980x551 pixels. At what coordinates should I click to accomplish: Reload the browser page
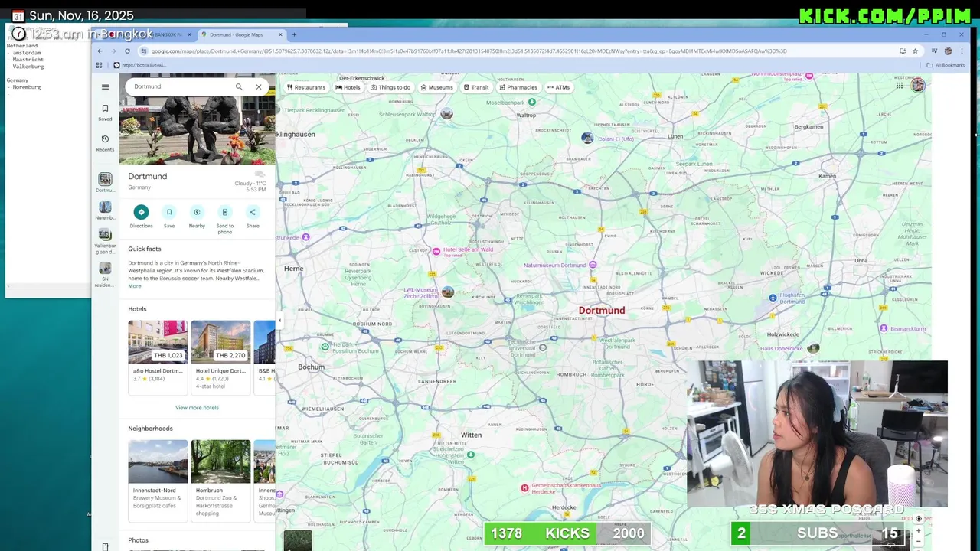127,51
